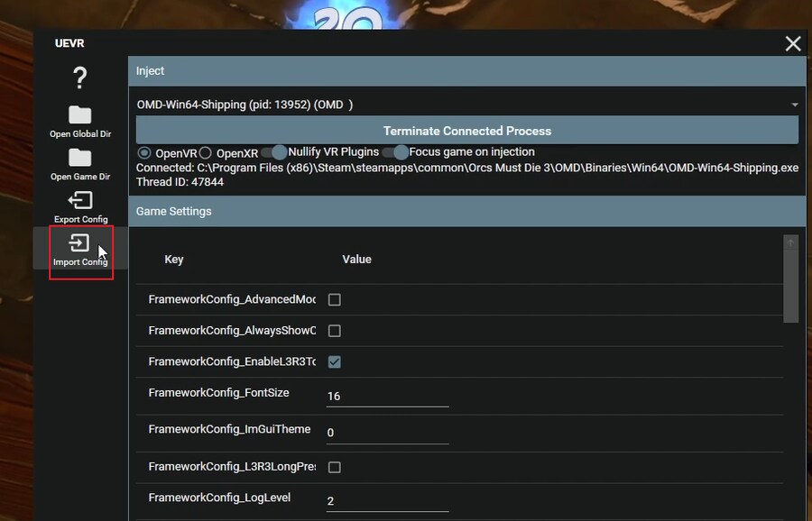The image size is (812, 521).
Task: Select the OpenXR radio button
Action: point(206,153)
